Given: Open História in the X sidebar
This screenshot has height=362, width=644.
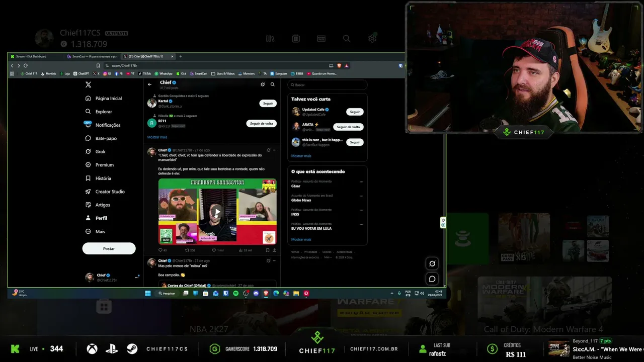Looking at the screenshot, I should 98,178.
